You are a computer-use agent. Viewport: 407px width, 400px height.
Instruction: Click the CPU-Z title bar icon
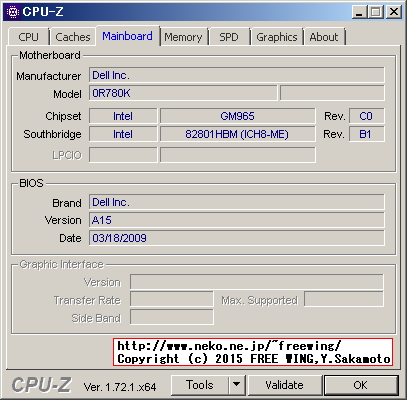[13, 12]
